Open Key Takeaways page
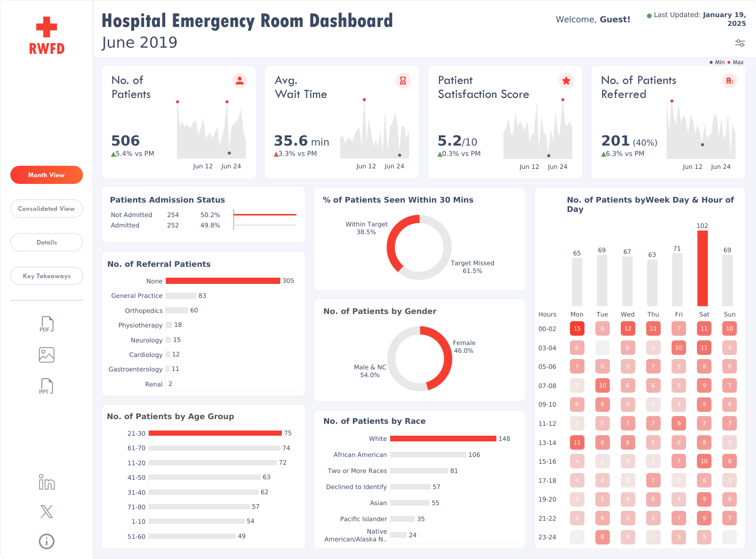756x559 pixels. point(47,276)
